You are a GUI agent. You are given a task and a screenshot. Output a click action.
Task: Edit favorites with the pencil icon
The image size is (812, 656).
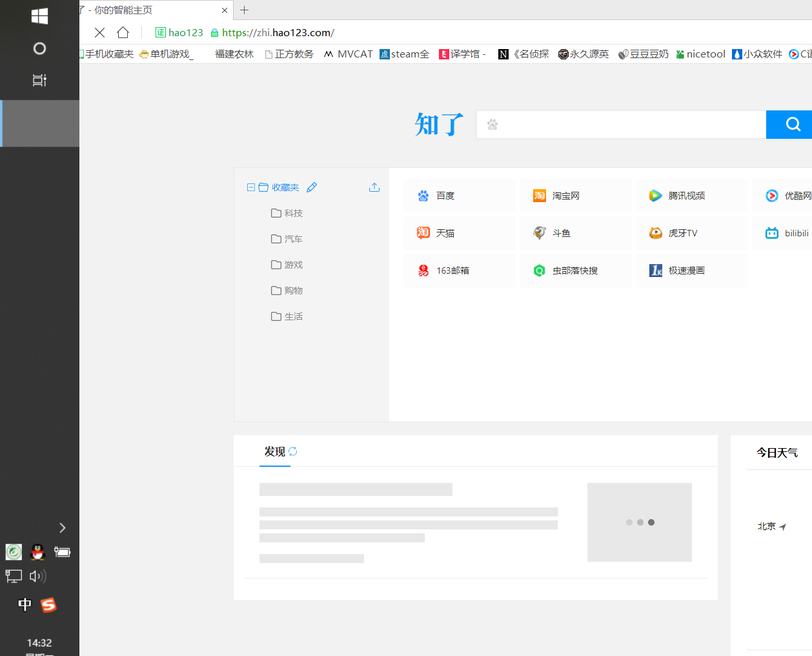[312, 187]
